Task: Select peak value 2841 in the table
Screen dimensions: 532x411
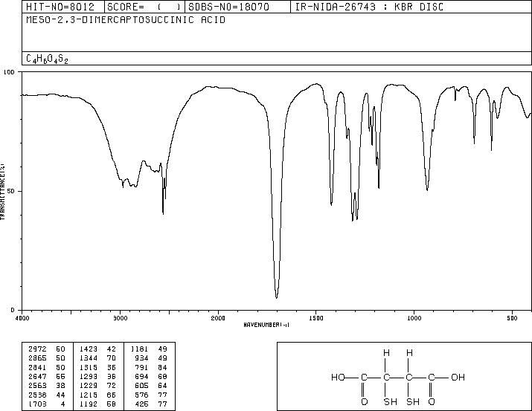Action: (37, 367)
